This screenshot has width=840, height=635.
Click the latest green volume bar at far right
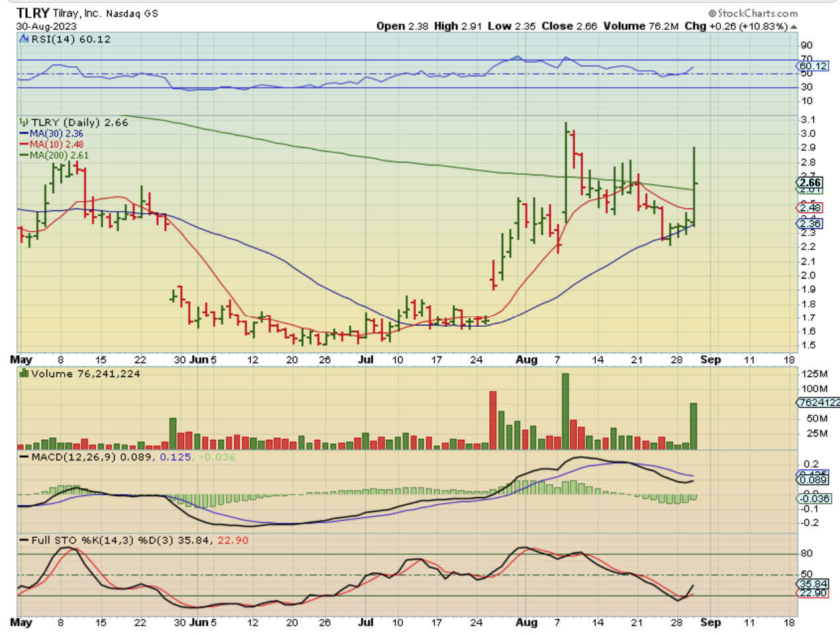694,426
